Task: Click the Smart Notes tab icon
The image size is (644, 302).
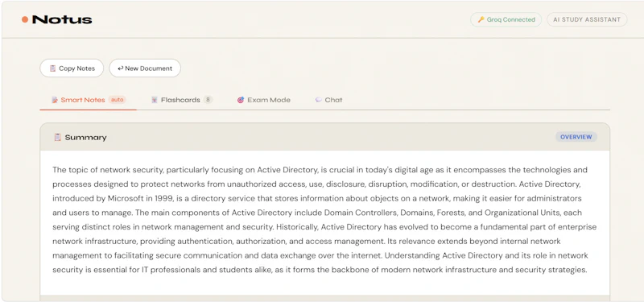Action: click(x=55, y=100)
